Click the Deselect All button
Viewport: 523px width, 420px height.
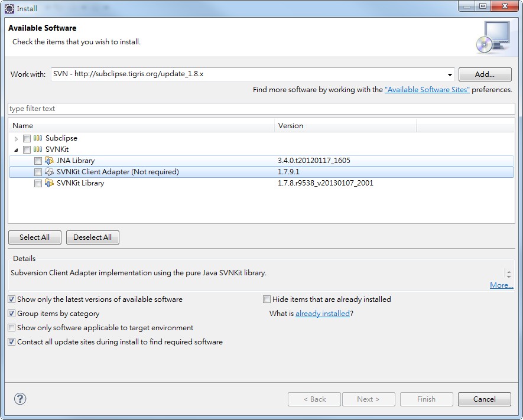pyautogui.click(x=92, y=237)
